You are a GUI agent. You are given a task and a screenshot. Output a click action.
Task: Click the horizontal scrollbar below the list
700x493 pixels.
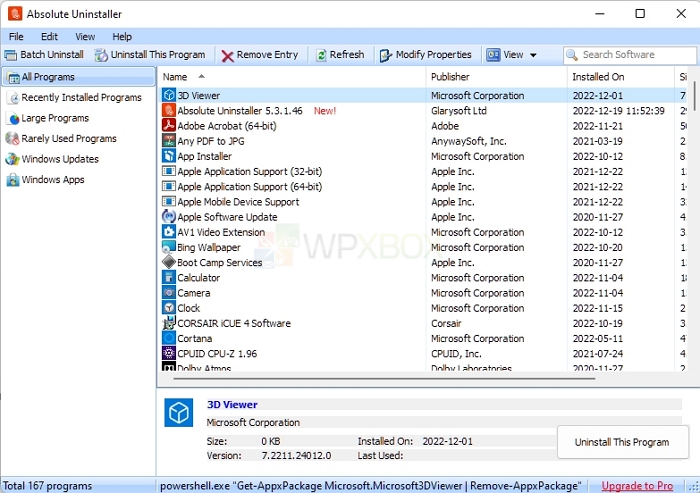[384, 379]
